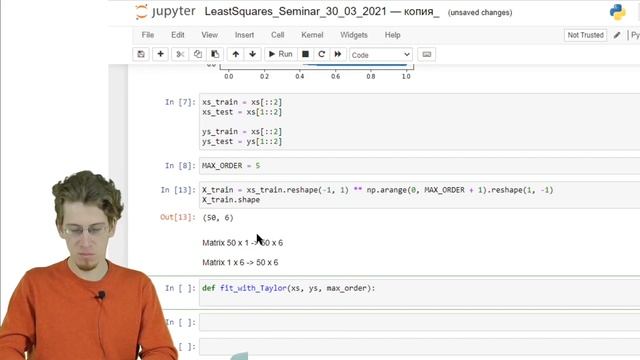640x360 pixels.
Task: Open the Insert menu
Action: (x=244, y=35)
